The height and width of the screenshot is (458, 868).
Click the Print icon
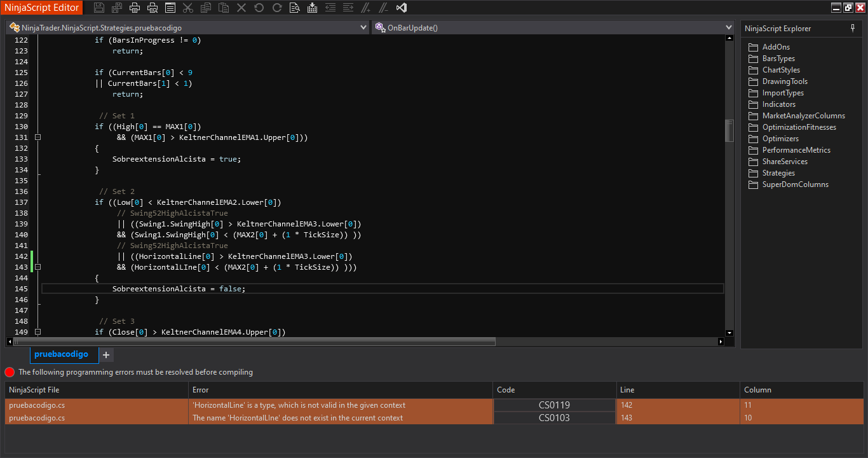pyautogui.click(x=135, y=8)
